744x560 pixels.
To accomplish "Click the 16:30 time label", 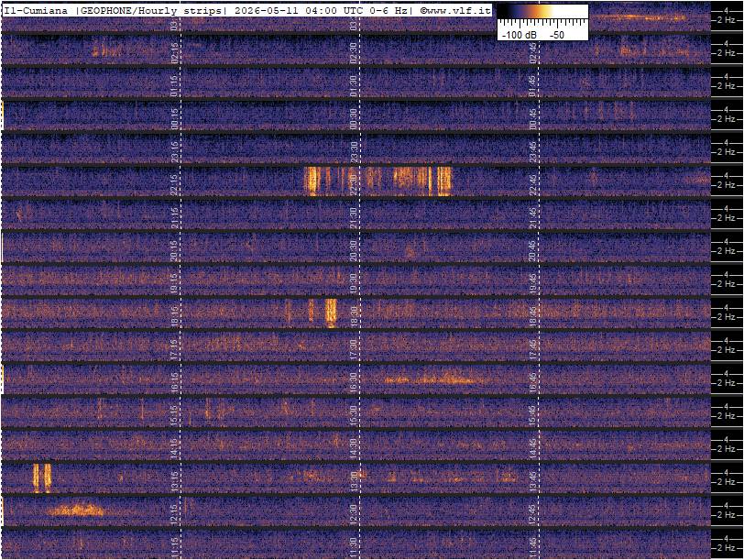I will pyautogui.click(x=354, y=382).
